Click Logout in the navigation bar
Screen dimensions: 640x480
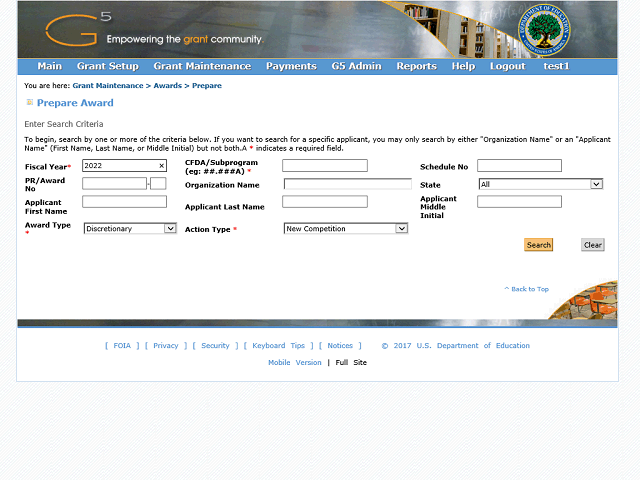pos(507,66)
